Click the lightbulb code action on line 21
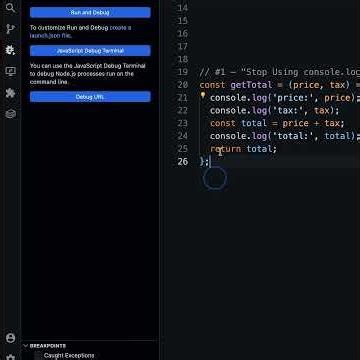The height and width of the screenshot is (360, 360). click(202, 96)
